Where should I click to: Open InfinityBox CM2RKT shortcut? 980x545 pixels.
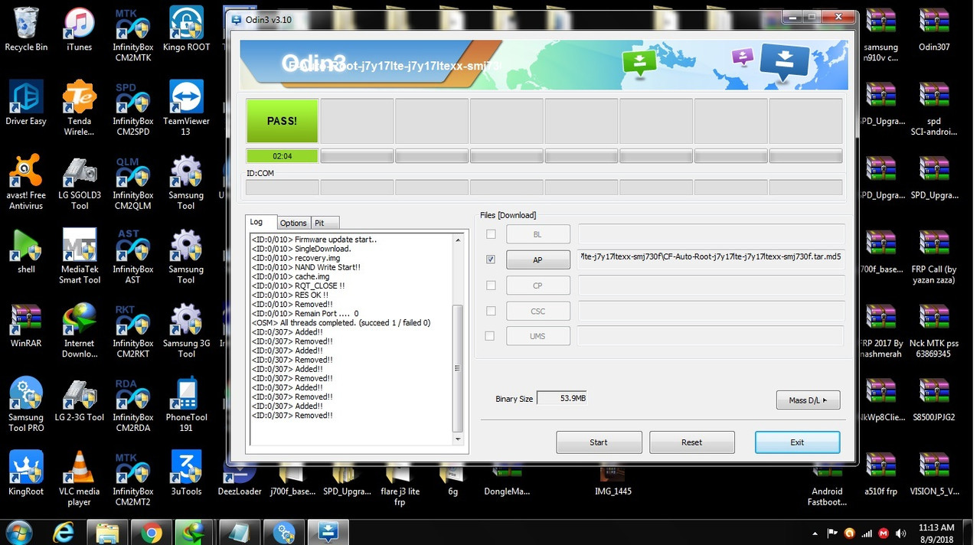click(132, 331)
